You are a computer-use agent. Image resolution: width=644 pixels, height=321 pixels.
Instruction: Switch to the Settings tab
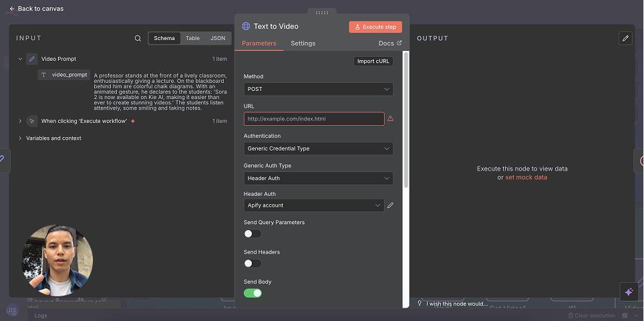click(303, 43)
